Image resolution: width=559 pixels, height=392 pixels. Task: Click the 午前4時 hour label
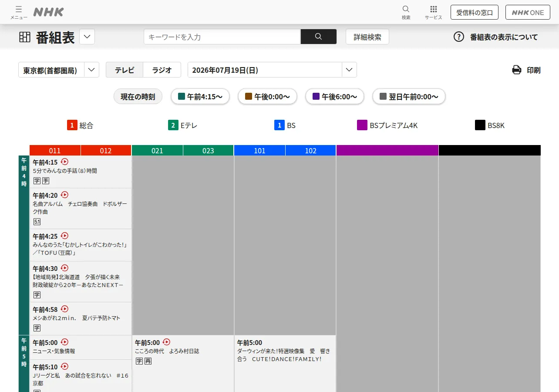(x=24, y=172)
